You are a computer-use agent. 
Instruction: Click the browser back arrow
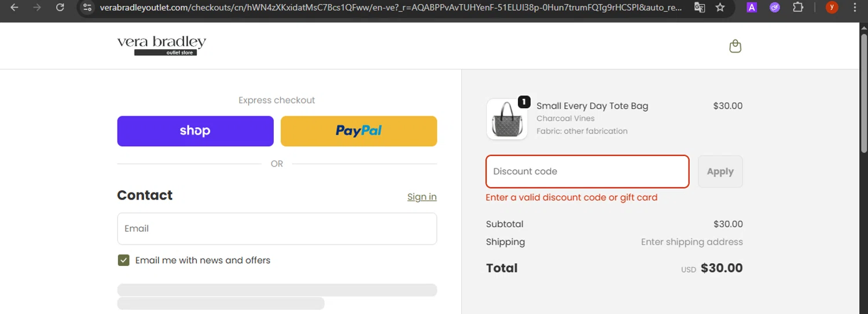pyautogui.click(x=15, y=8)
